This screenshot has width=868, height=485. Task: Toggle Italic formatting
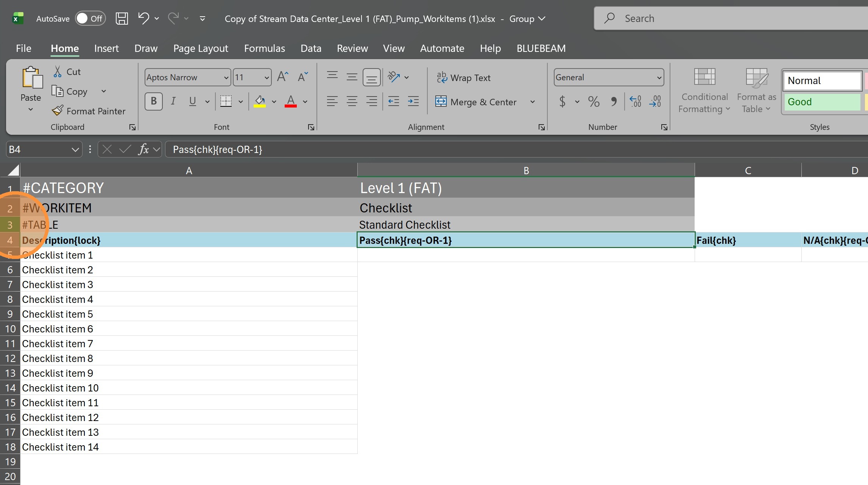tap(173, 101)
